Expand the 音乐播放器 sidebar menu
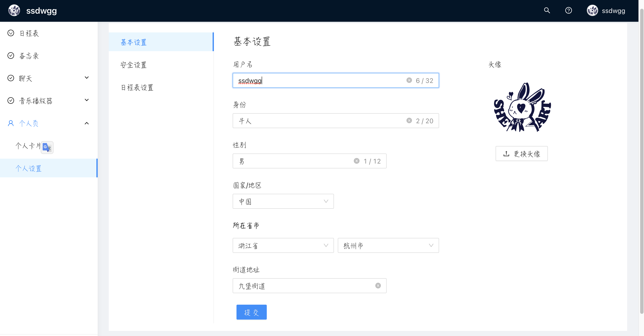 (48, 100)
